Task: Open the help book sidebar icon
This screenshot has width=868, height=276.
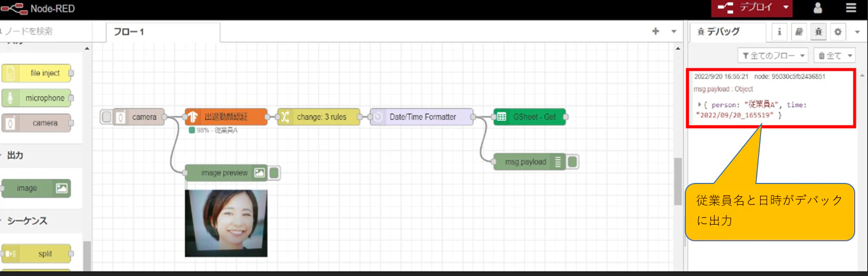Action: pos(799,32)
